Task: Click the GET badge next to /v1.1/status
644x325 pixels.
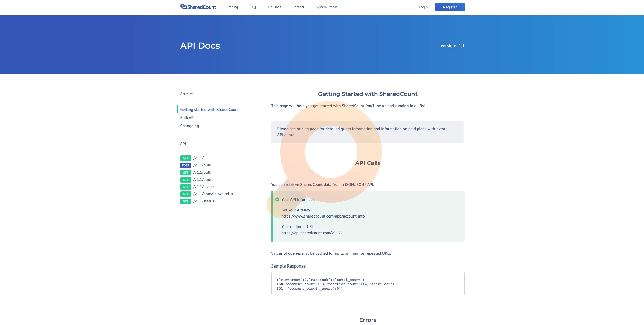Action: click(x=185, y=201)
